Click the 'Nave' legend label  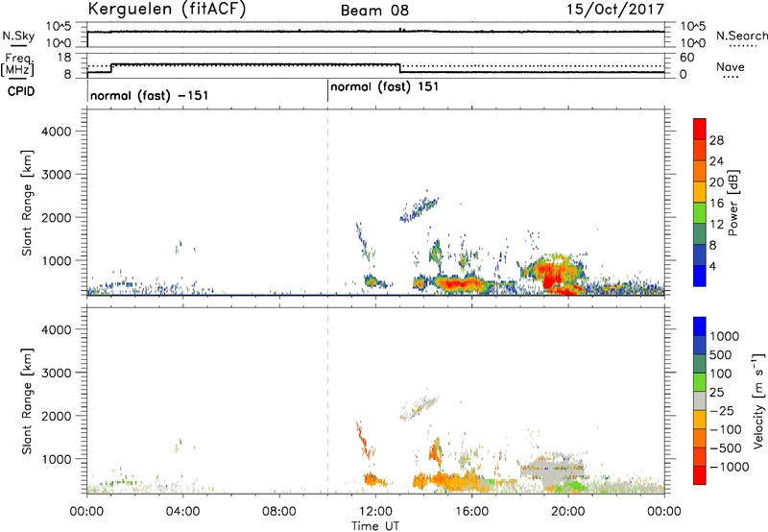point(731,67)
